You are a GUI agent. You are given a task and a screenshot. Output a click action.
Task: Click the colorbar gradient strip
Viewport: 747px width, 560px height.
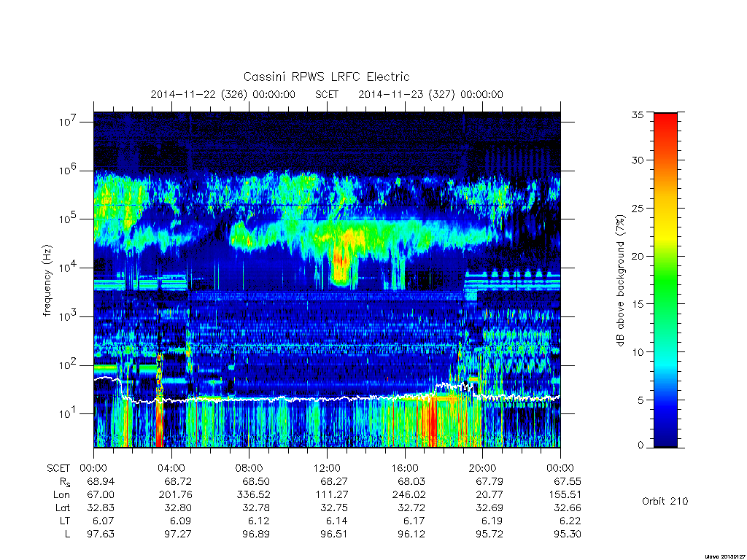[665, 280]
